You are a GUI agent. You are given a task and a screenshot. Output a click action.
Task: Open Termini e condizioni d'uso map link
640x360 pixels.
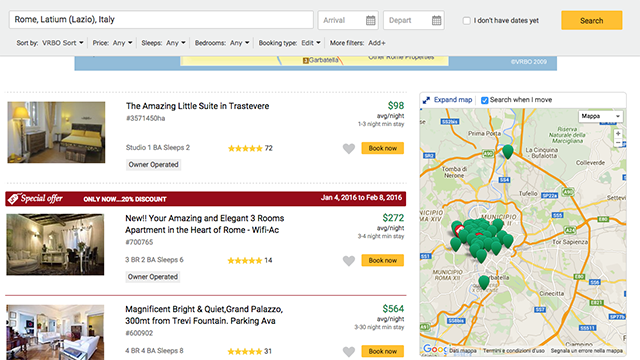point(513,351)
